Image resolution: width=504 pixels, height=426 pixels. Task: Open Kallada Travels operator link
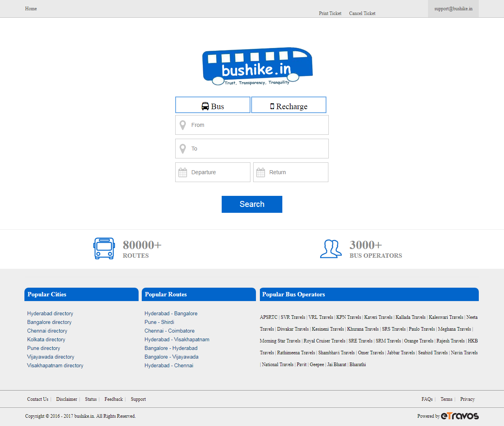point(410,317)
